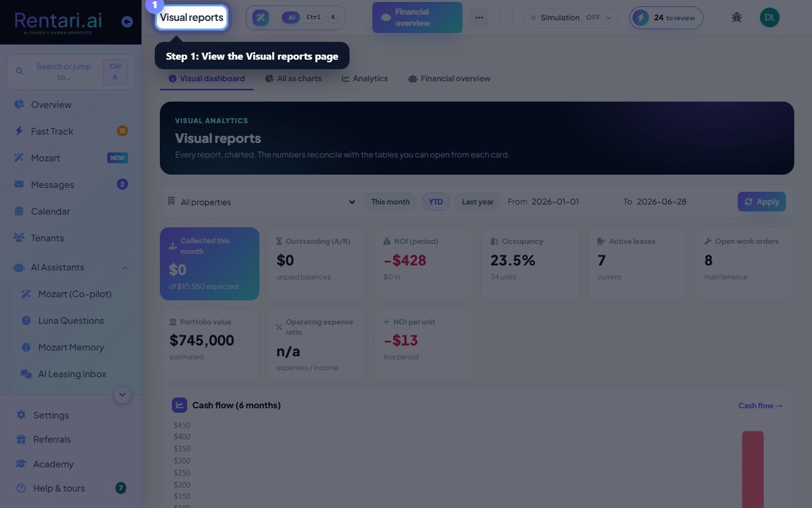Switch to the Analytics tab
Image resolution: width=812 pixels, height=508 pixels.
[x=365, y=79]
